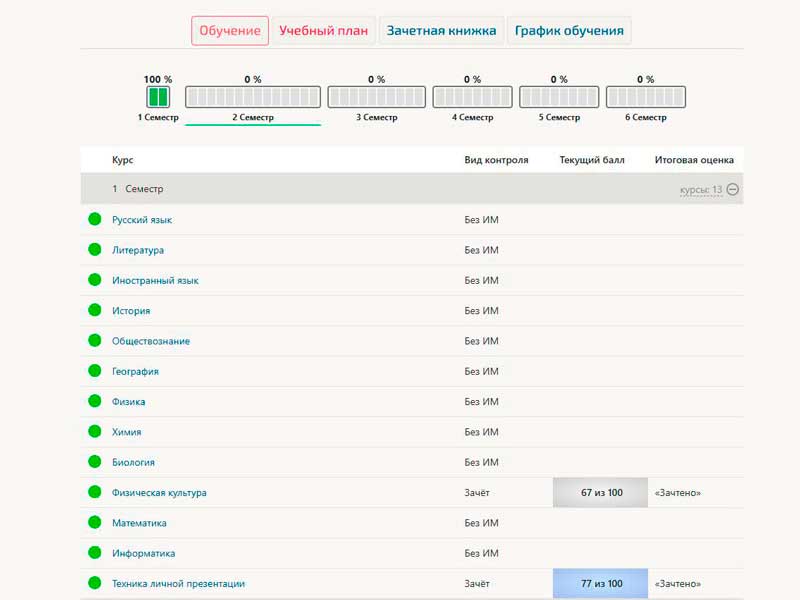The image size is (800, 600).
Task: Open the Математика course
Action: click(139, 523)
